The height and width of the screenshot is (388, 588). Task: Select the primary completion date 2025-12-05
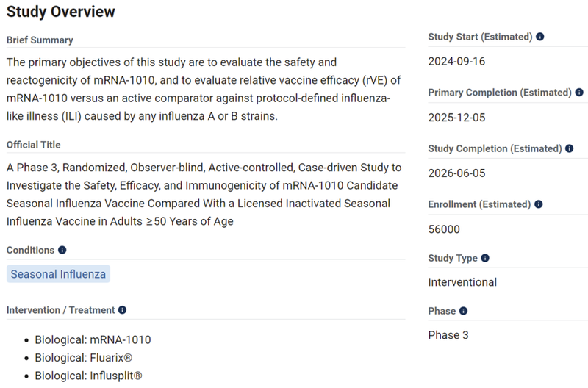click(455, 118)
